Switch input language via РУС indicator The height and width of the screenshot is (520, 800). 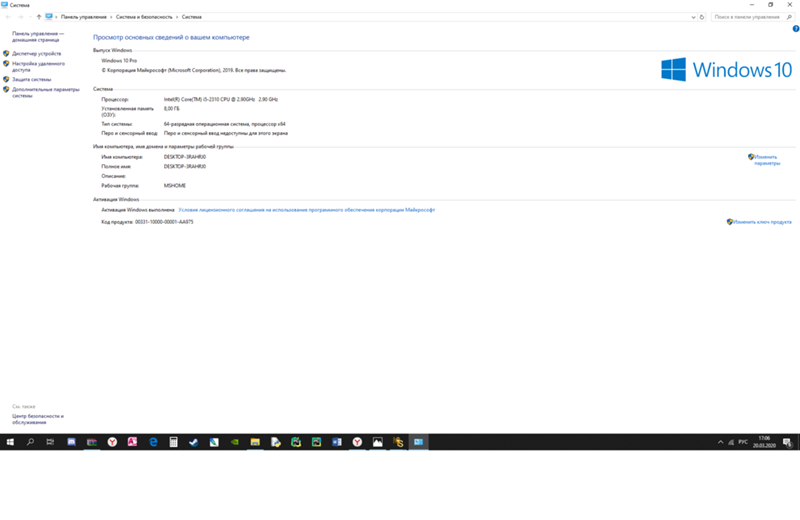point(743,442)
